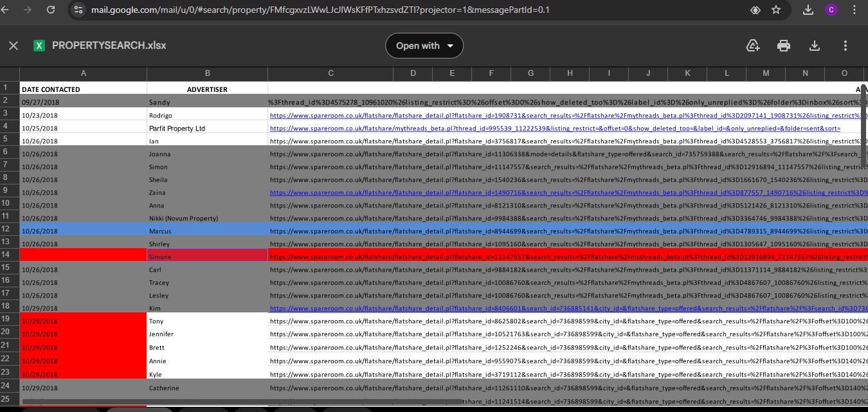Close the PROPERTYSEARCH.xlsx preview

[x=14, y=46]
